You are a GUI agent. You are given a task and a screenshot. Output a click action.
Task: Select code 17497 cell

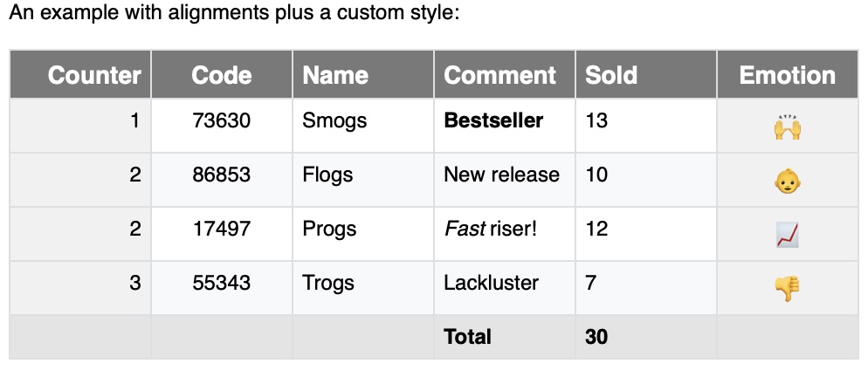point(222,229)
